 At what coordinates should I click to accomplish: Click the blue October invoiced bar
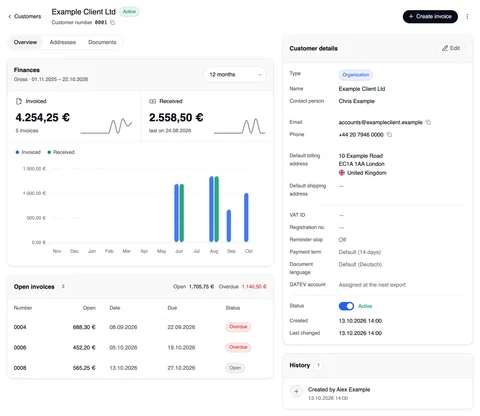coord(246,217)
